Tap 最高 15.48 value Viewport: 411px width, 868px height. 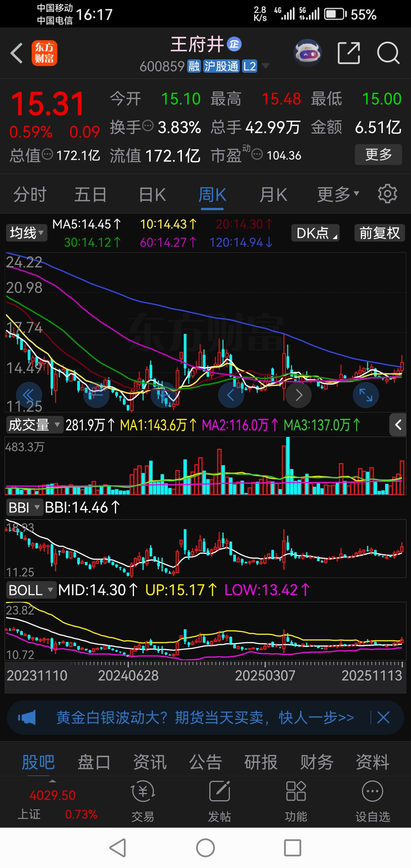point(281,99)
